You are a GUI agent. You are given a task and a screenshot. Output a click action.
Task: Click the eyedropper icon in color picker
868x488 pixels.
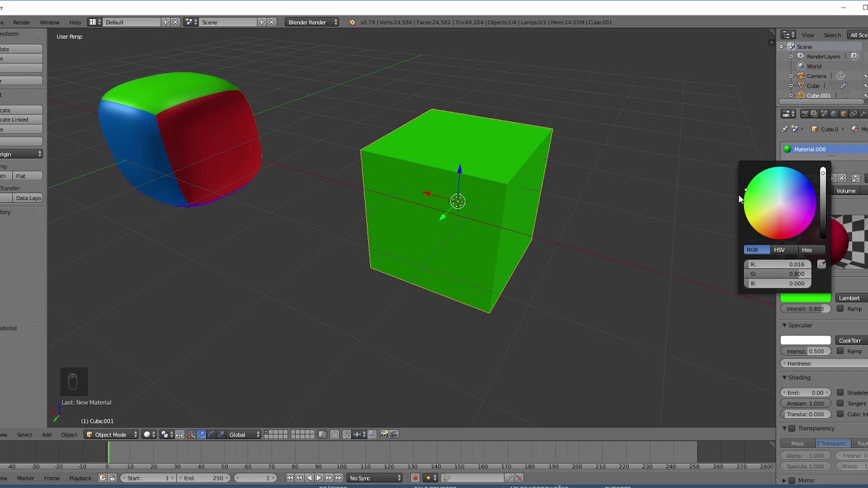point(822,264)
